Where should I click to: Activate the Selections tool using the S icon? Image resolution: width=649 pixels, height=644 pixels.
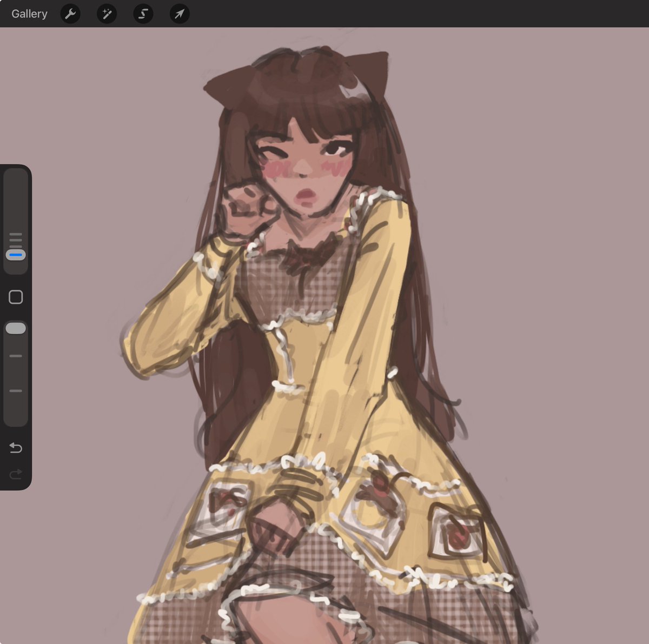click(x=142, y=14)
